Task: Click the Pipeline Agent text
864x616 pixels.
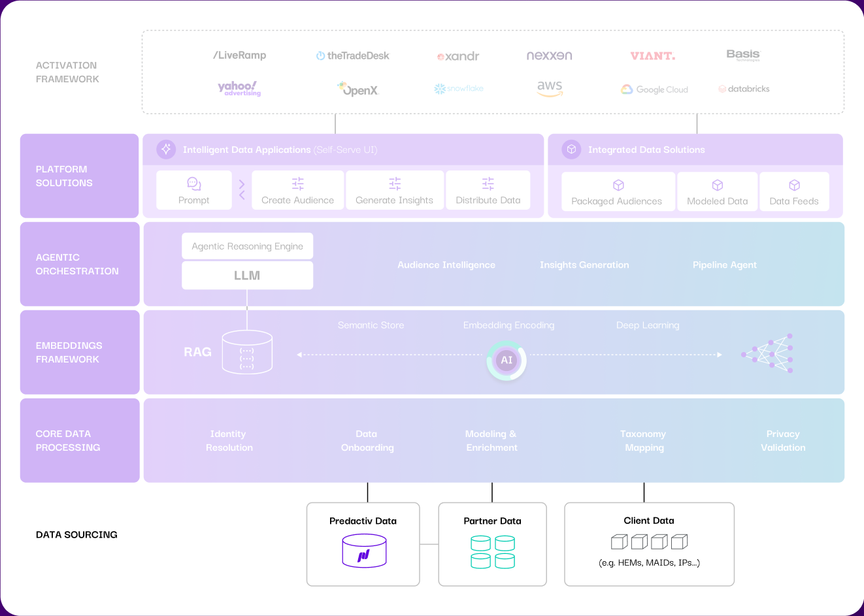Action: [725, 265]
